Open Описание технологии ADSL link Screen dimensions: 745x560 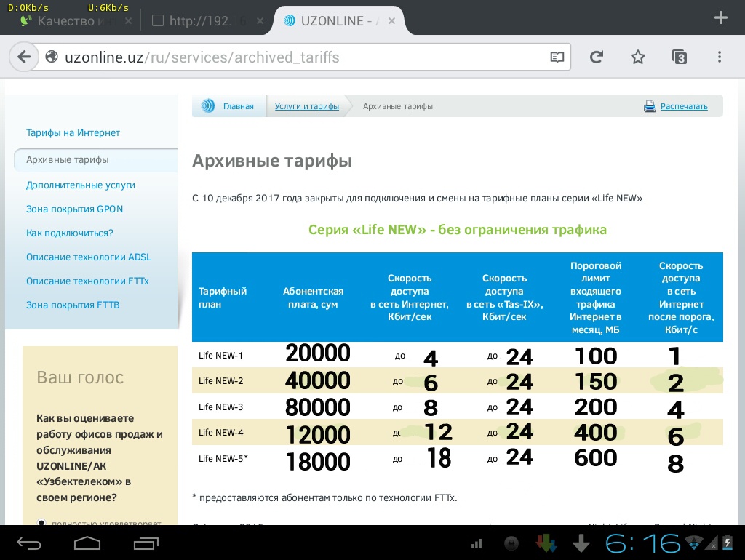(x=88, y=257)
